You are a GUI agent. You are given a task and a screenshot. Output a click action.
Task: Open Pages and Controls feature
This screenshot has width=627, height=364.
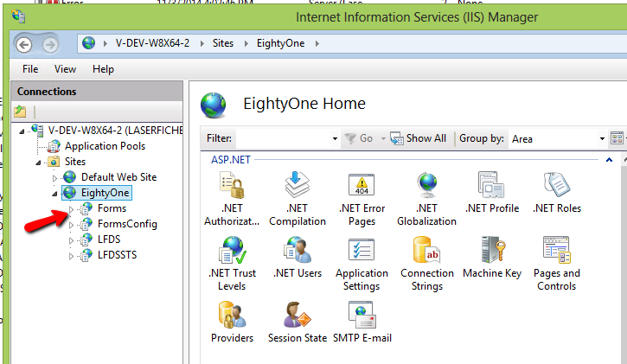pyautogui.click(x=557, y=264)
